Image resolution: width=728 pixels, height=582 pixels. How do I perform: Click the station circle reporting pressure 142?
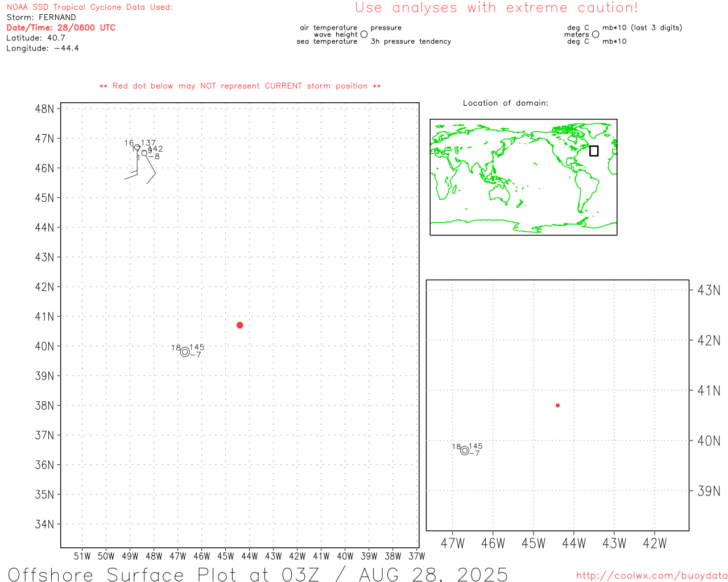(144, 153)
